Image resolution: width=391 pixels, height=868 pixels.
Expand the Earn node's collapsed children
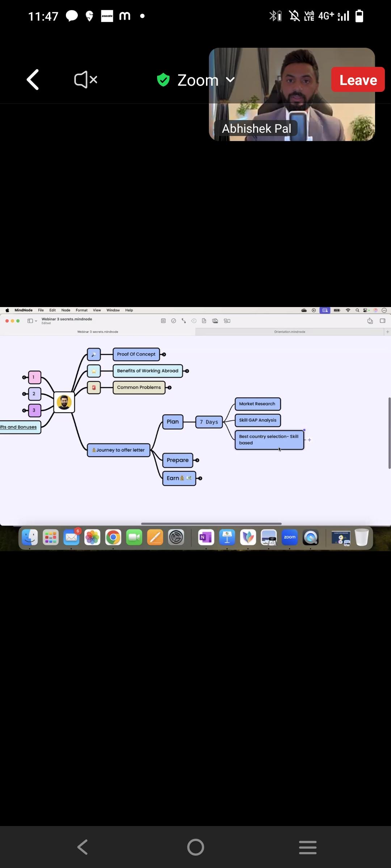pyautogui.click(x=200, y=478)
